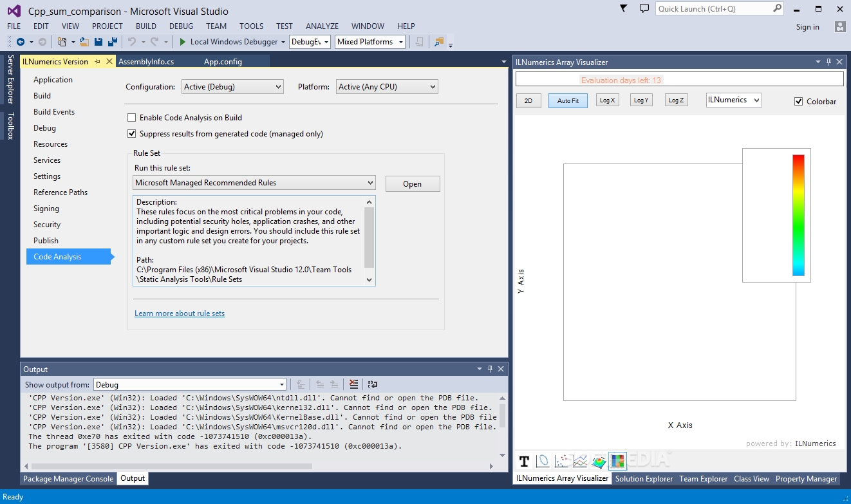This screenshot has height=504, width=851.
Task: Open the ILNumerics colormap dropdown
Action: pyautogui.click(x=734, y=100)
